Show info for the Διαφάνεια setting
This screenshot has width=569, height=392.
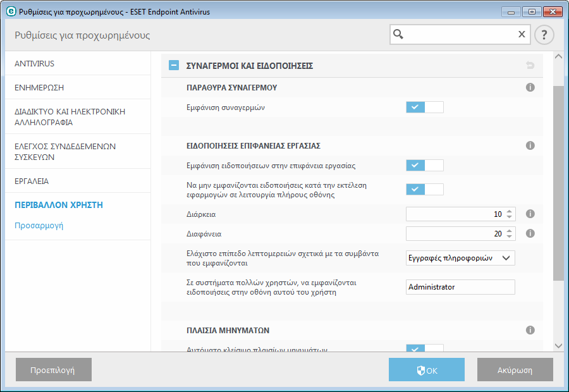pyautogui.click(x=530, y=233)
